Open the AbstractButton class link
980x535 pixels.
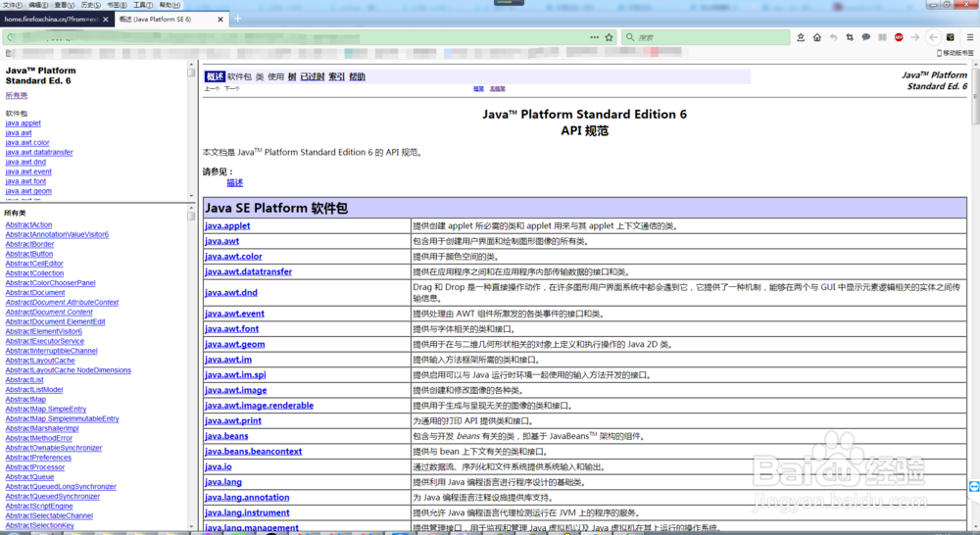click(x=29, y=254)
